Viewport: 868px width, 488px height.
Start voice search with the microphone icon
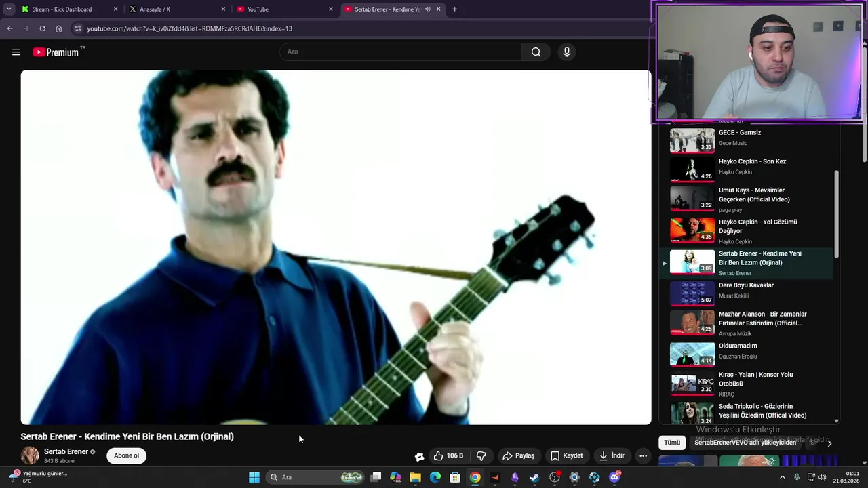coord(567,52)
